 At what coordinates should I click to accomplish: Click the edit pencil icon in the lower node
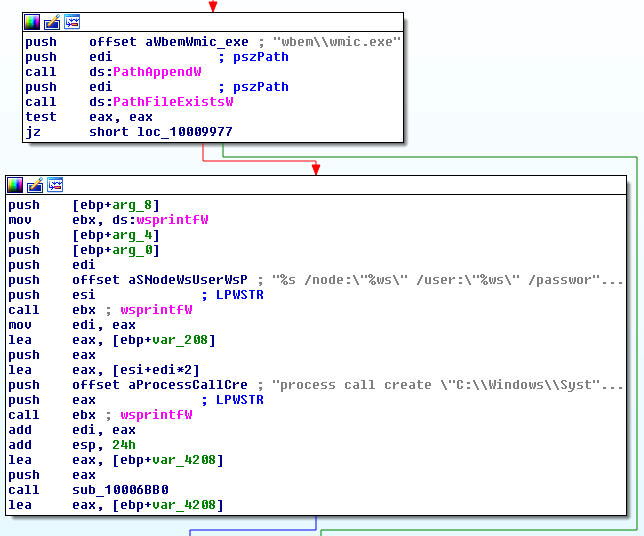point(35,185)
